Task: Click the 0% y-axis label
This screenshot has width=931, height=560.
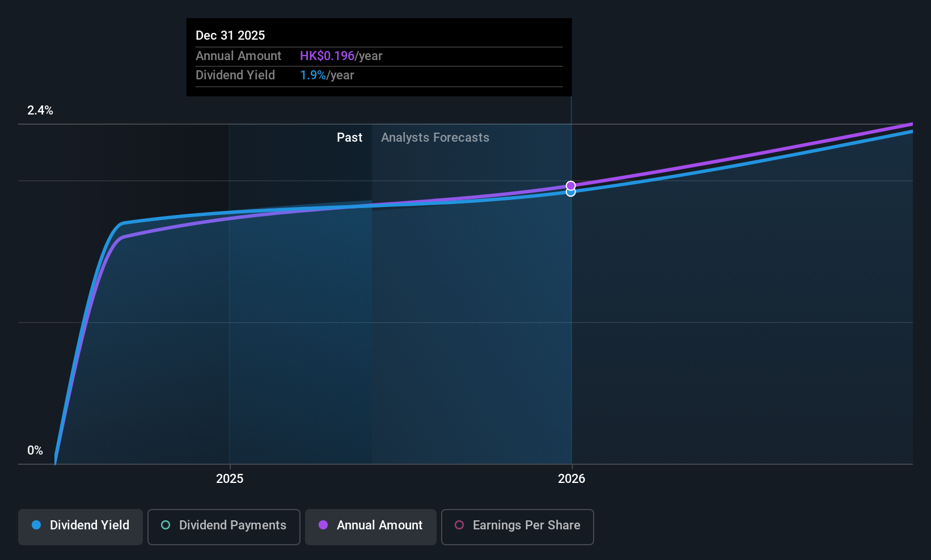Action: pos(35,451)
